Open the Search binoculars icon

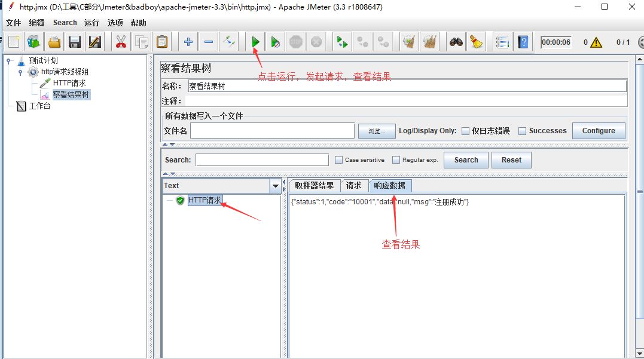point(456,42)
